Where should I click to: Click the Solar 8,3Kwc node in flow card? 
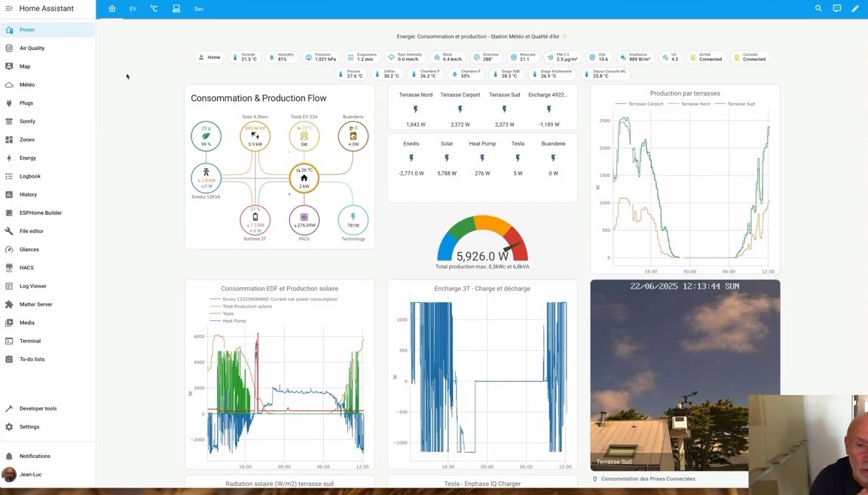point(255,136)
